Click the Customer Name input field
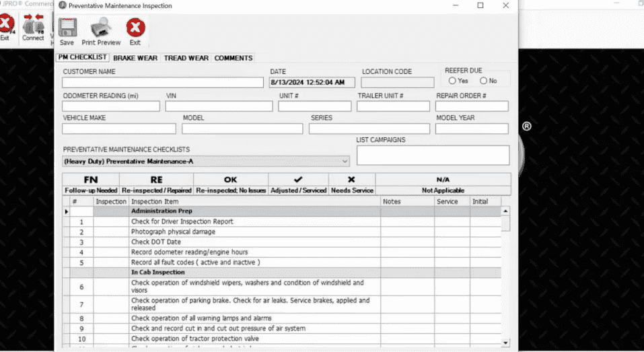Viewport: 644px width, 352px height. click(x=163, y=83)
